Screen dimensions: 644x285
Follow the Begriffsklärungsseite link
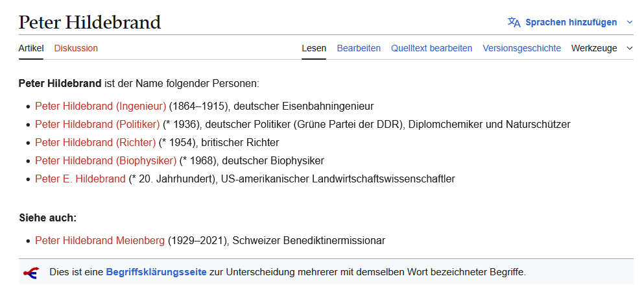tap(156, 272)
